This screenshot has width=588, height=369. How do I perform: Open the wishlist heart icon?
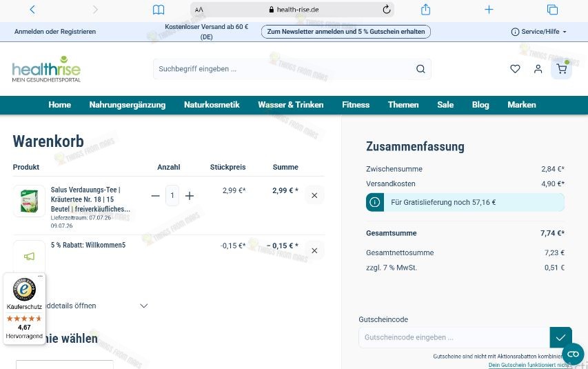[515, 69]
